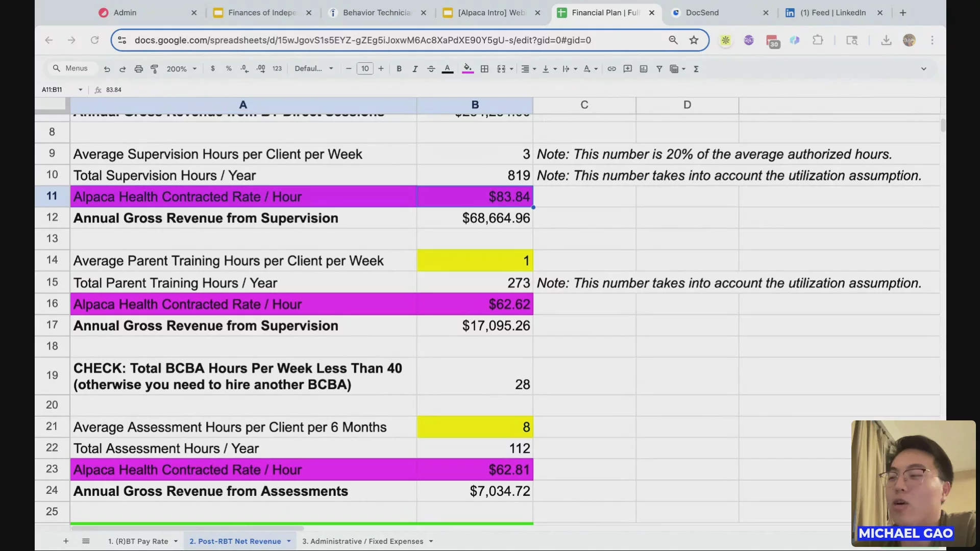Reload the current page
The image size is (980, 551).
click(94, 40)
